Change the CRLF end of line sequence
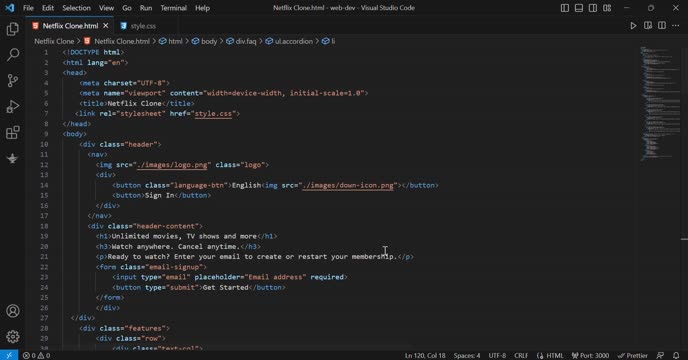 pos(521,355)
